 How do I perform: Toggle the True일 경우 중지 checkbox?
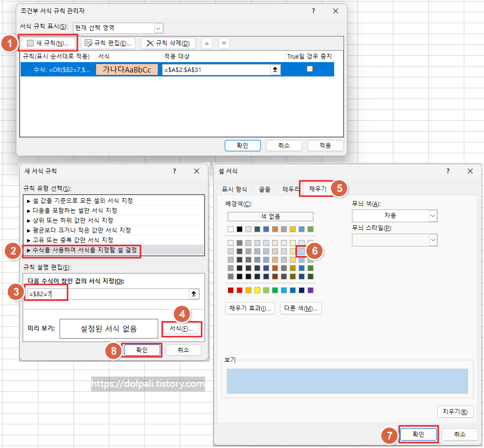pyautogui.click(x=310, y=69)
